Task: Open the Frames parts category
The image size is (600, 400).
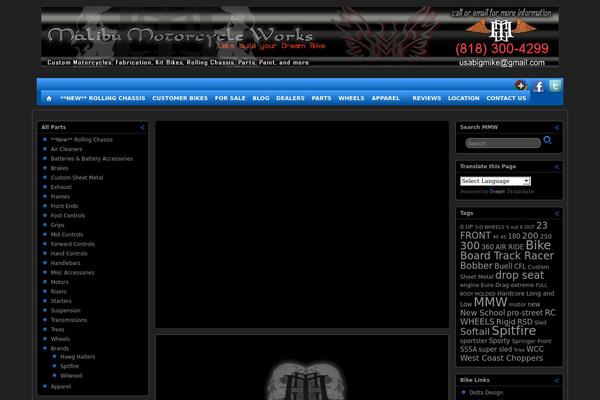Action: 60,197
